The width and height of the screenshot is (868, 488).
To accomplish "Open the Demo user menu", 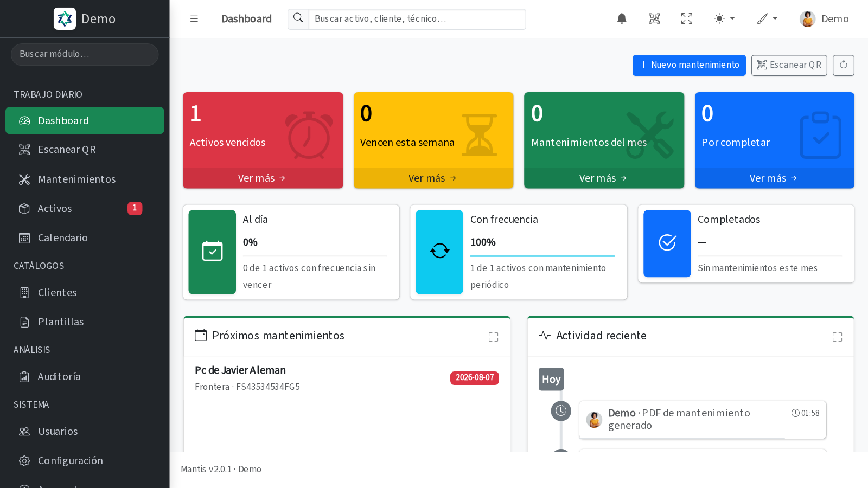I will (824, 19).
